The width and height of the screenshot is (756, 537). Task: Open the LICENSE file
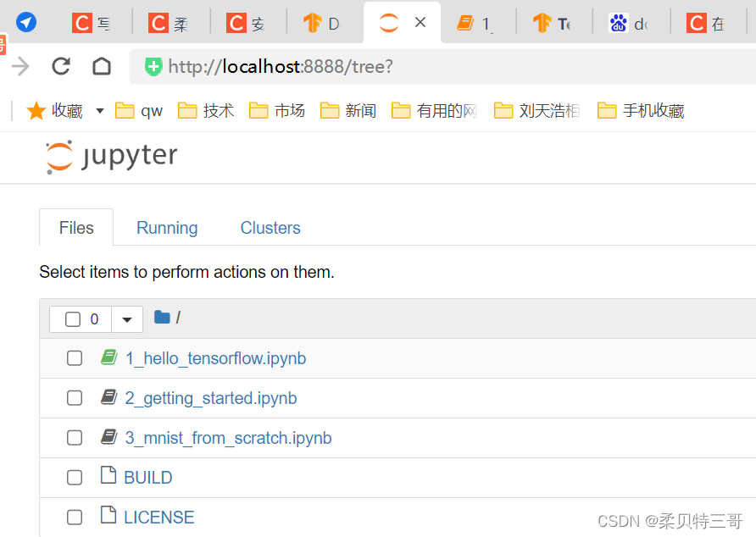click(158, 517)
